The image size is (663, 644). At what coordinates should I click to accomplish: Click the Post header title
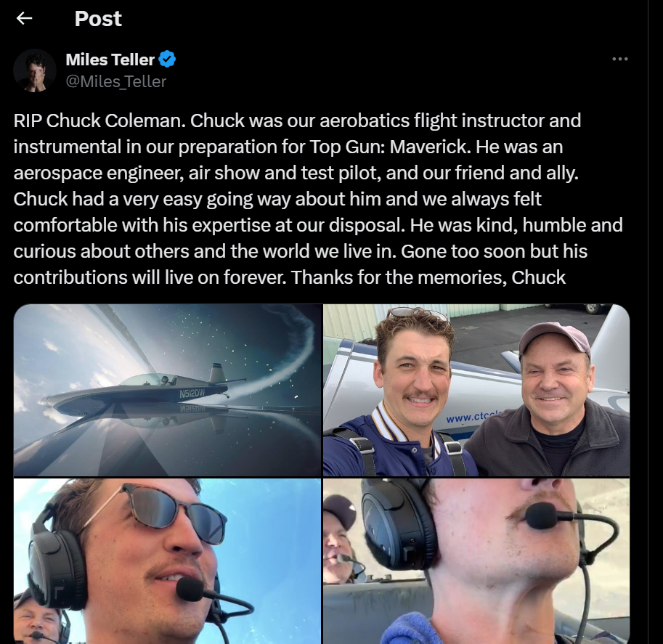[x=98, y=19]
